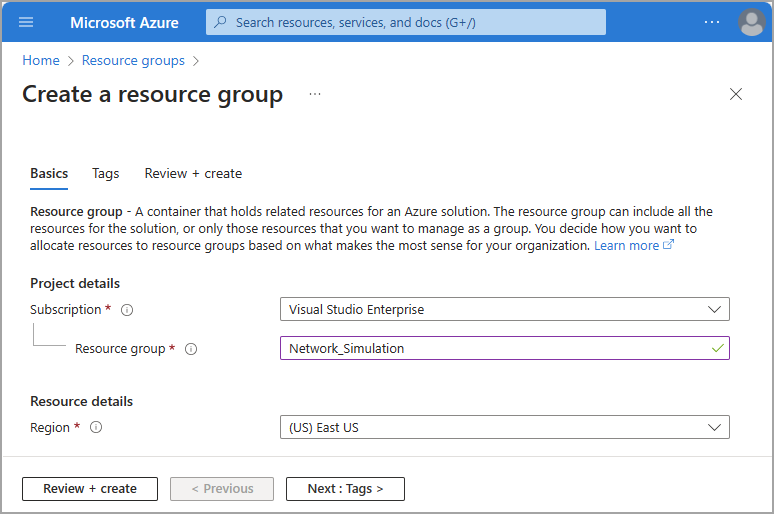Click the Subscription info icon
Viewport: 774px width, 514px height.
click(x=127, y=310)
